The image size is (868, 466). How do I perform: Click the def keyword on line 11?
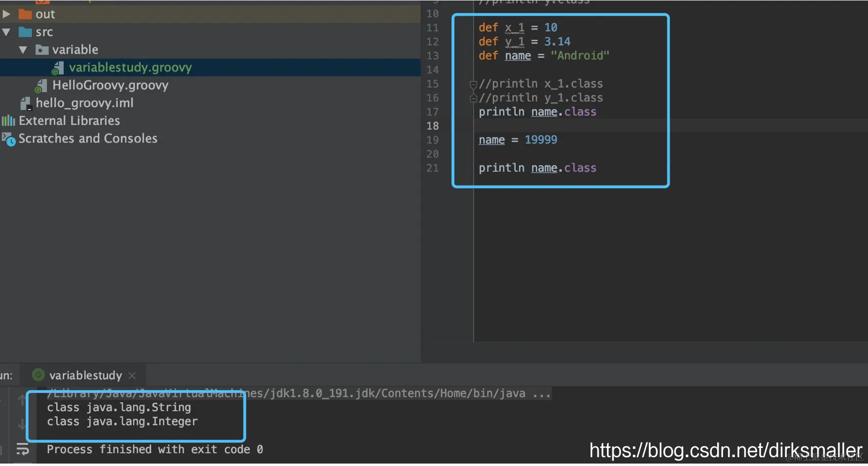488,28
